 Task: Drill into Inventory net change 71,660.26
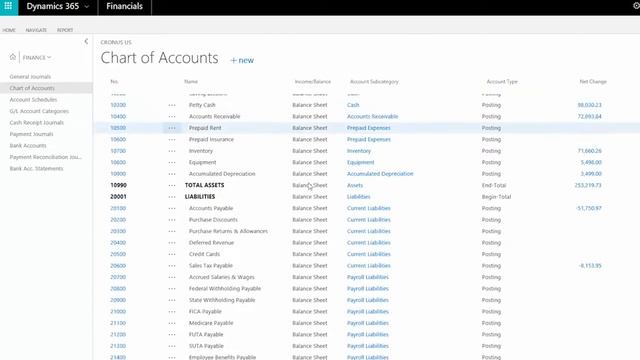click(x=589, y=151)
